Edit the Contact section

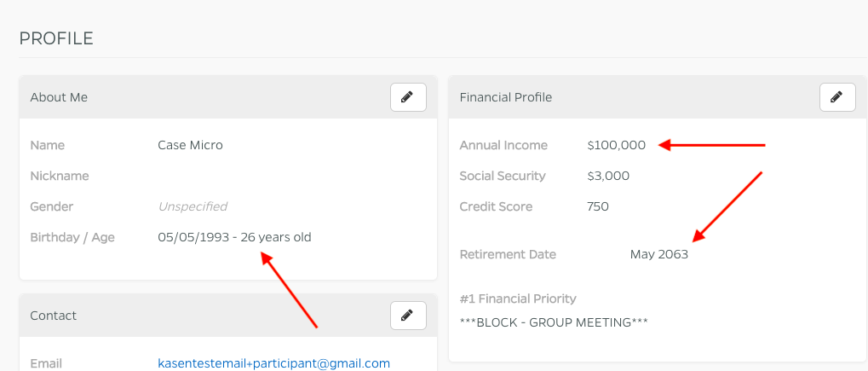tap(408, 316)
